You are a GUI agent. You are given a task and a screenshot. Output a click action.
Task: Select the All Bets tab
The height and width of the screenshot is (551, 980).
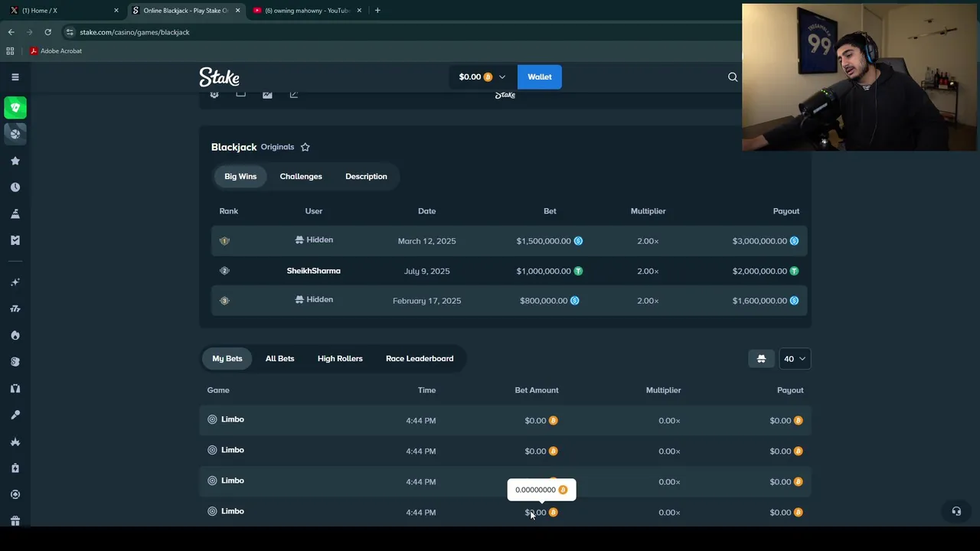[279, 359]
